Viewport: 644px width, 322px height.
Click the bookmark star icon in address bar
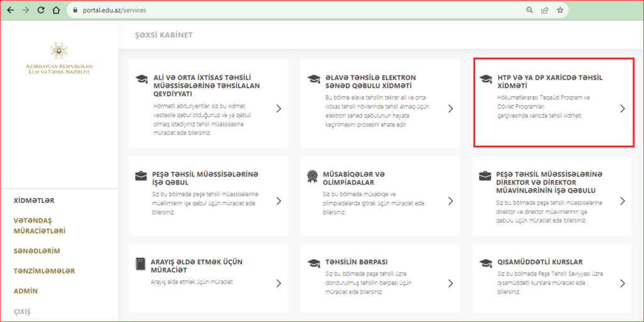(560, 10)
